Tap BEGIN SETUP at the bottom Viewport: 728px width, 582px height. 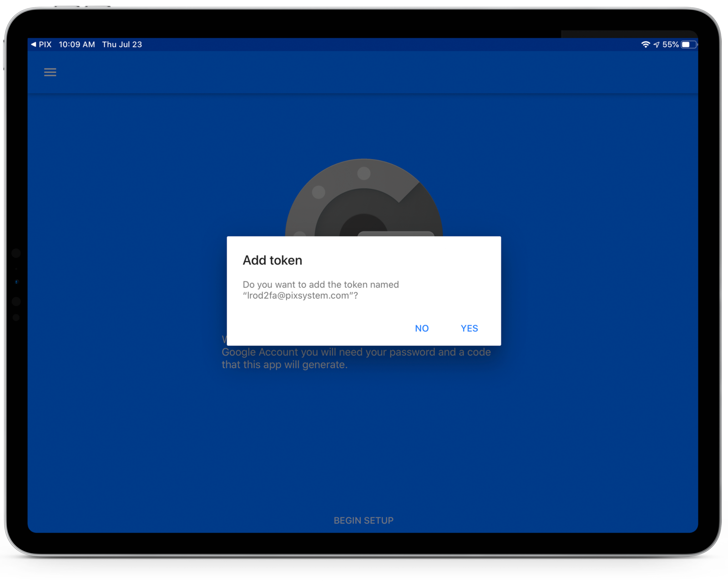pyautogui.click(x=364, y=521)
